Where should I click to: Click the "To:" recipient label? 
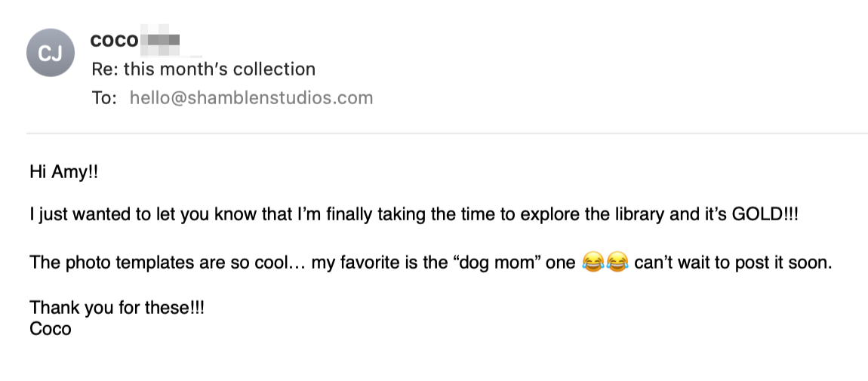click(104, 98)
